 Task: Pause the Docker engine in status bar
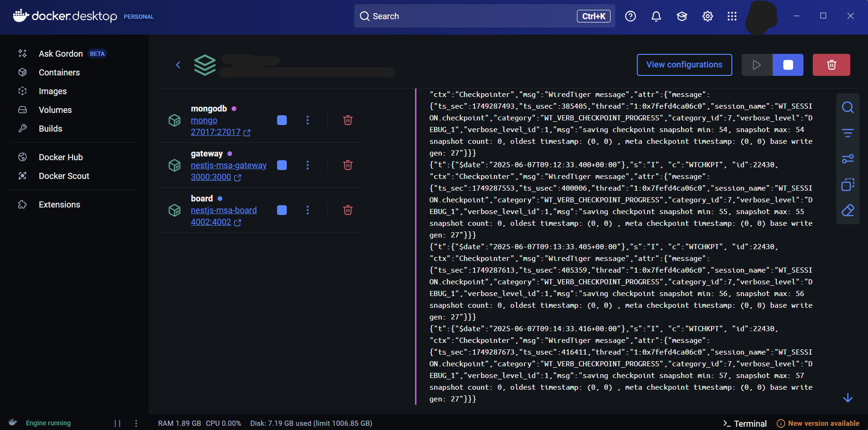117,423
